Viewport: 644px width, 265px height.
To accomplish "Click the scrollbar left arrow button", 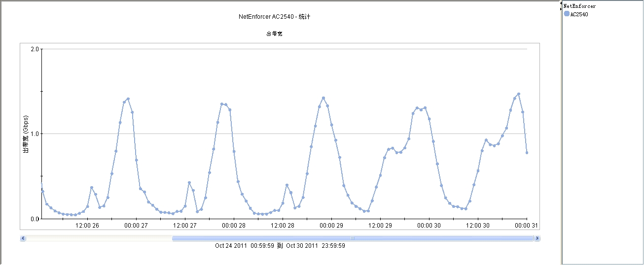I will click(x=23, y=238).
